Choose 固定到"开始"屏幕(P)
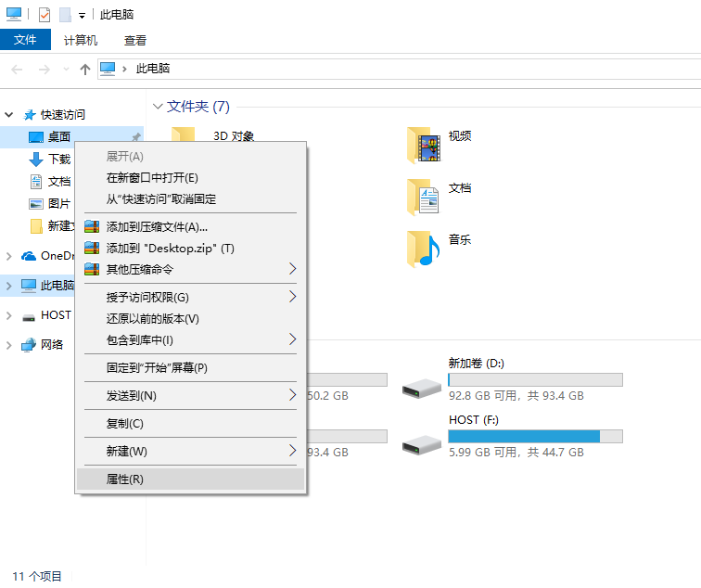This screenshot has height=588, width=701. click(190, 368)
